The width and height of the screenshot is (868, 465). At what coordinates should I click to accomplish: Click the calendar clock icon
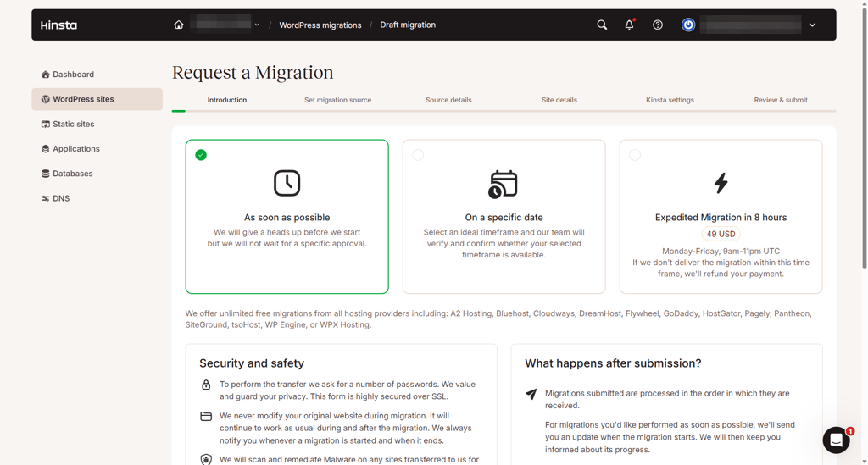(503, 184)
